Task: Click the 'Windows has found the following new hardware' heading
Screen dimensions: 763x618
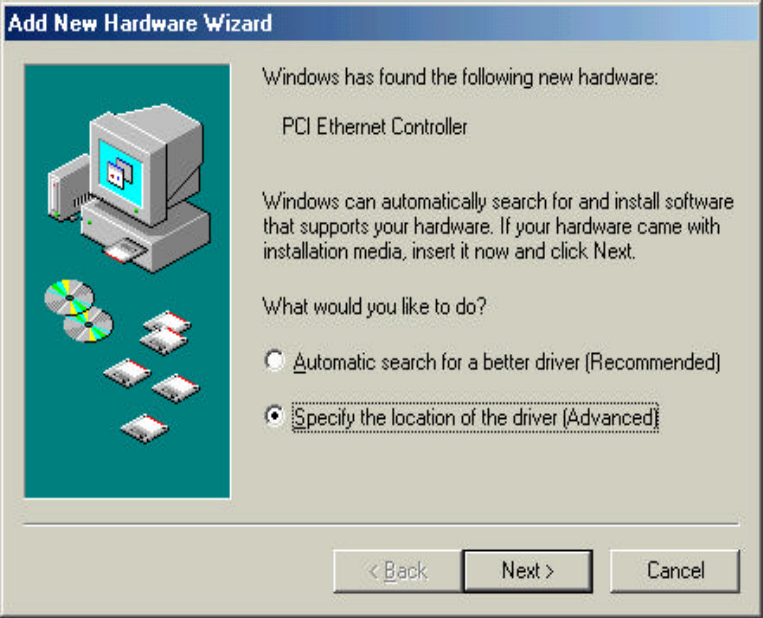Action: (x=460, y=77)
